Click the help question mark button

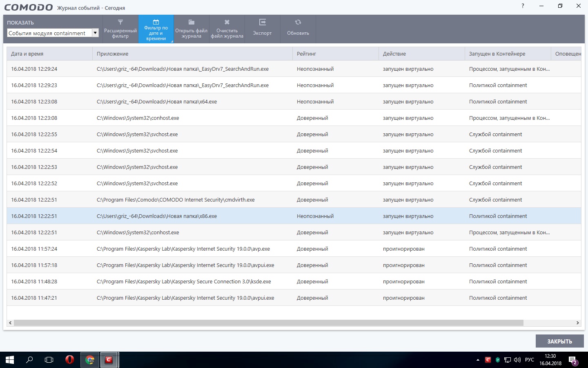coord(523,6)
